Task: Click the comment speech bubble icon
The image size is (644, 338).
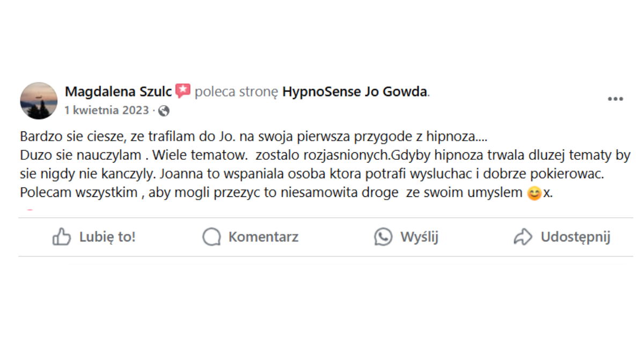Action: pos(212,237)
